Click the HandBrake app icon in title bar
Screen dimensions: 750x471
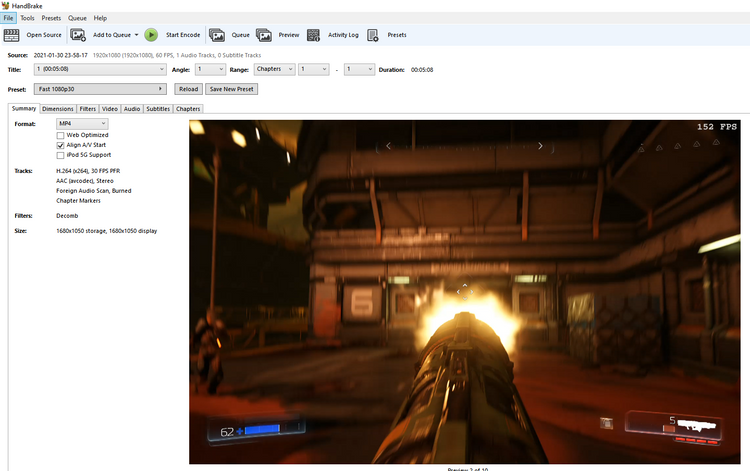pos(5,6)
